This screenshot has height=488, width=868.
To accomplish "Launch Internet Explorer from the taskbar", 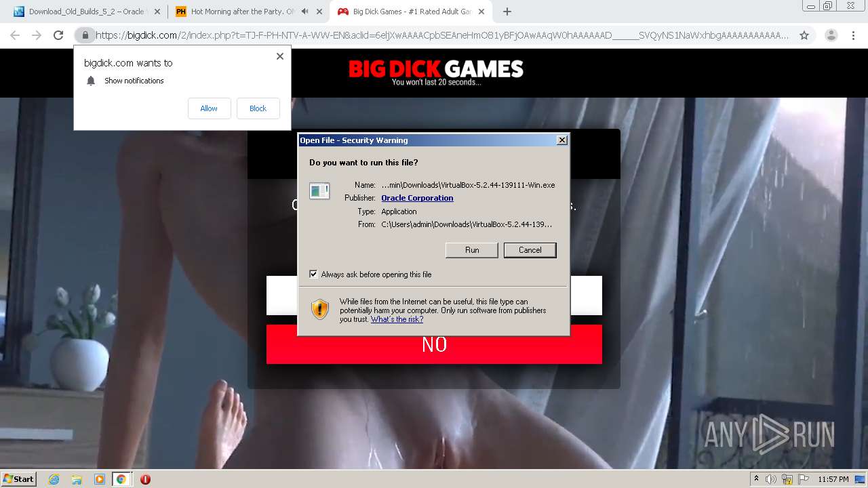I will [54, 479].
